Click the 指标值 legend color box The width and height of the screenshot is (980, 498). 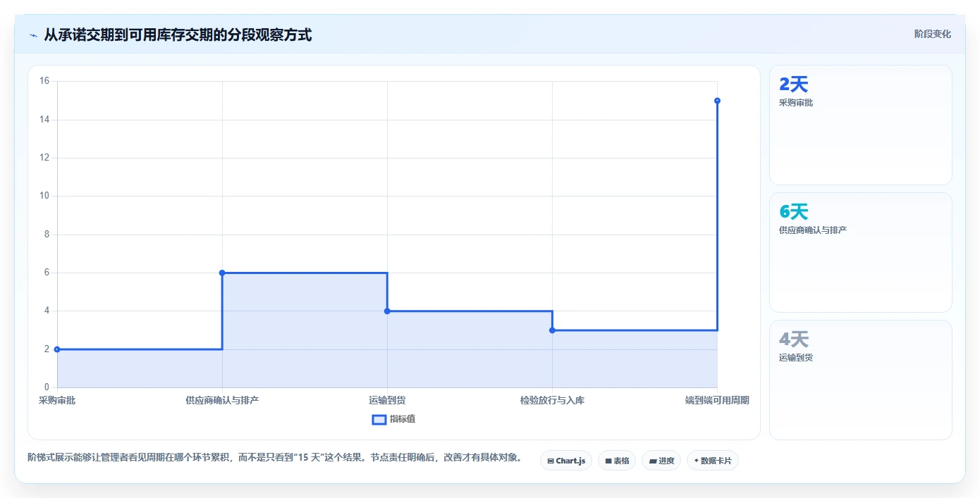tap(379, 419)
